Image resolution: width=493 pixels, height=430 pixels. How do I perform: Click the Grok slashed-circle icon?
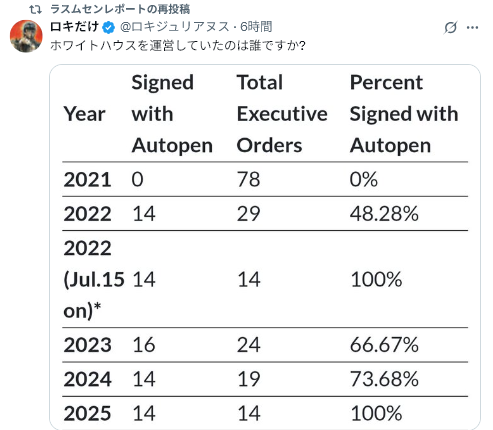point(450,27)
